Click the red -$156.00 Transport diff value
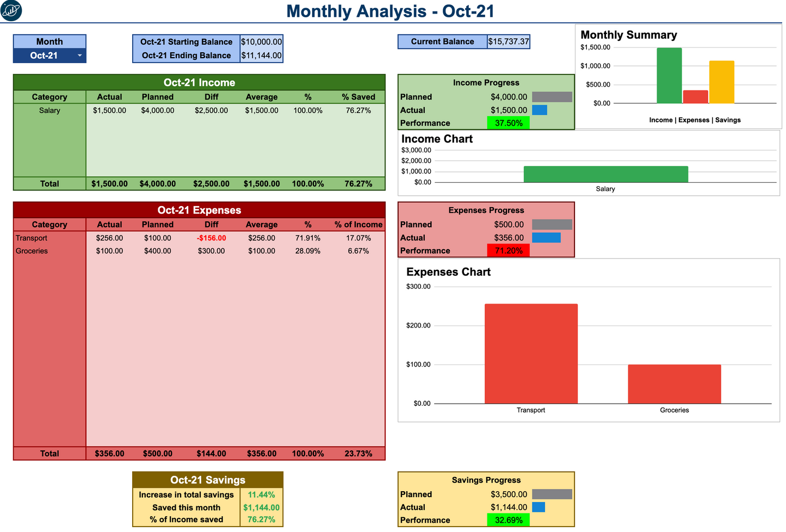This screenshot has height=532, width=786. [x=211, y=238]
